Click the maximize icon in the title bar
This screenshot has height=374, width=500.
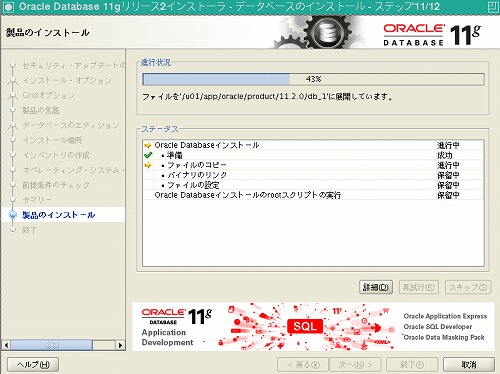tap(493, 7)
